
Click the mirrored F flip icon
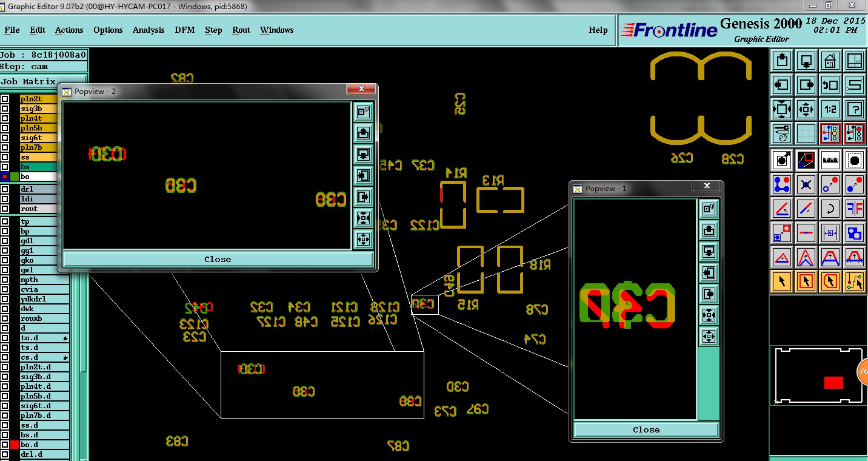click(x=855, y=209)
